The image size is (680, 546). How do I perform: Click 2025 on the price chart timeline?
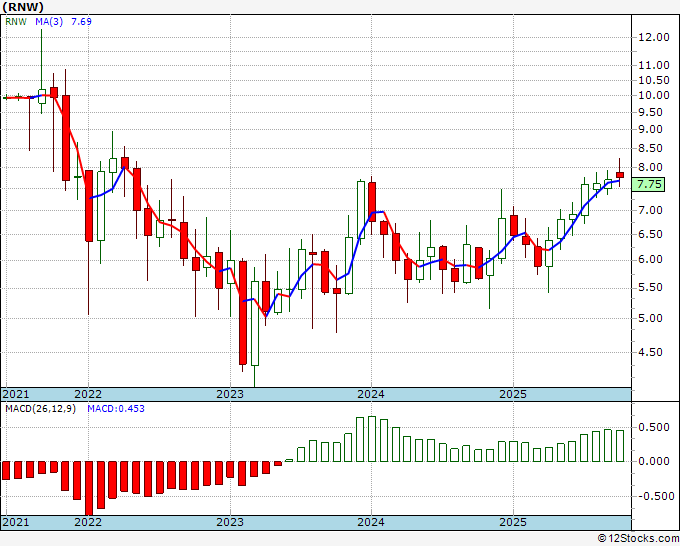(513, 394)
